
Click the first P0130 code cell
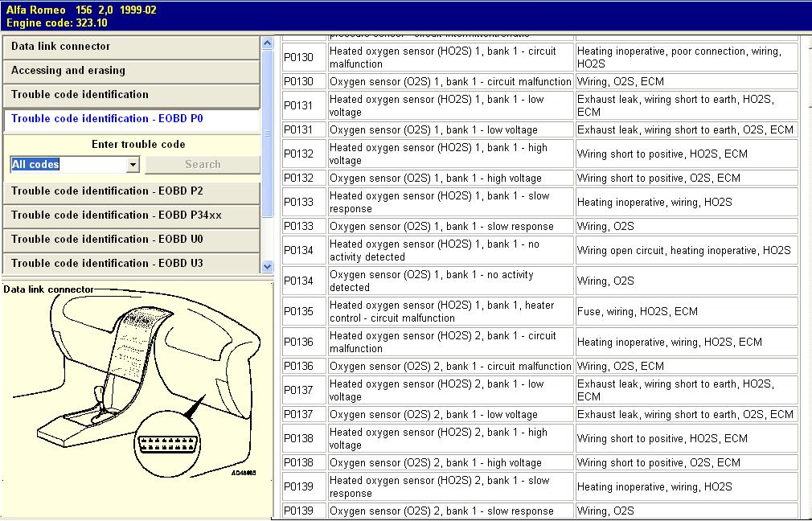point(304,57)
